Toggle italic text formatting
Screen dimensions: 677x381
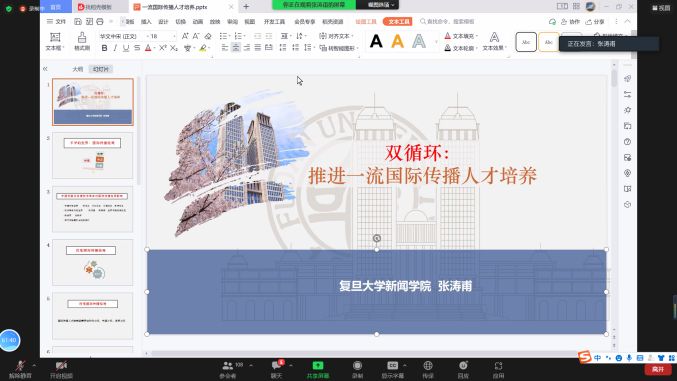point(115,48)
